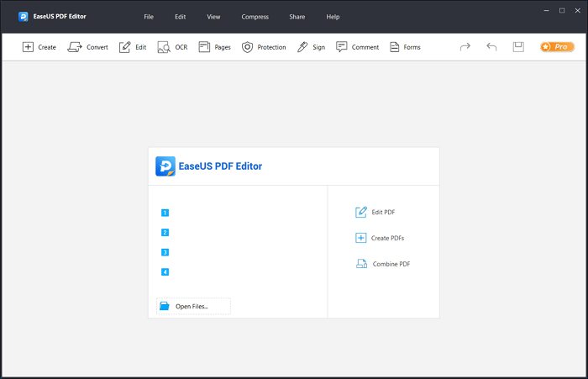Close the EaseUS PDF Editor window
Screen dimensions: 588x379
(x=578, y=11)
